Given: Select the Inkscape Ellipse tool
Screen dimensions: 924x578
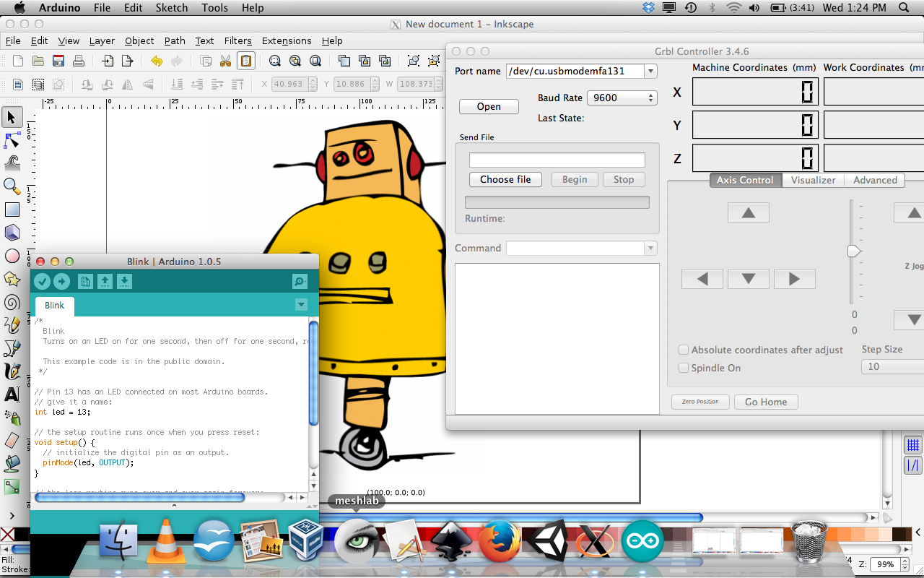Looking at the screenshot, I should [12, 256].
